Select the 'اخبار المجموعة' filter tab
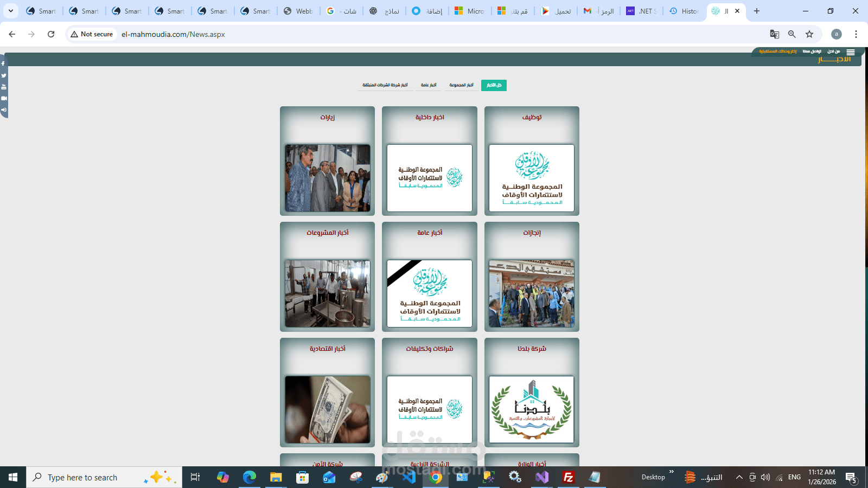Screen dimensions: 868x488 pyautogui.click(x=461, y=85)
